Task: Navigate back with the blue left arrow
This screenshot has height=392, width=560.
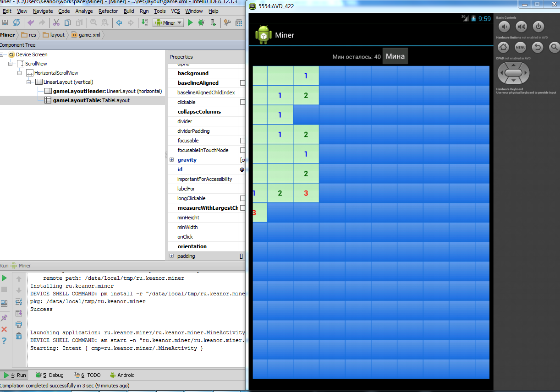Action: coord(119,22)
